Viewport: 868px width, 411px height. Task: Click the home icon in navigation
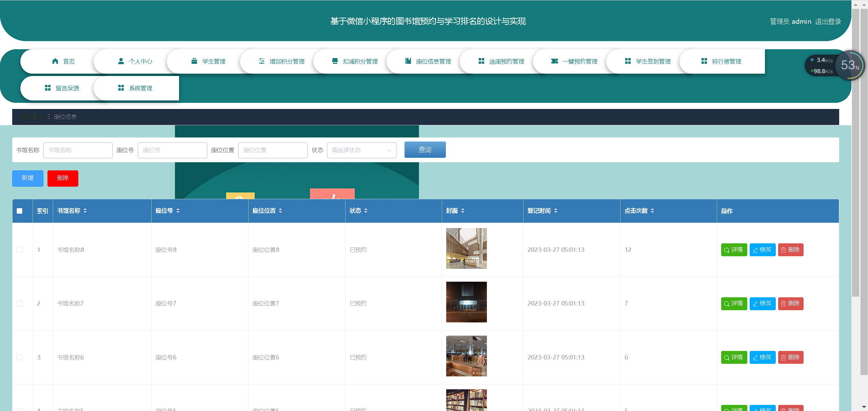tap(55, 61)
